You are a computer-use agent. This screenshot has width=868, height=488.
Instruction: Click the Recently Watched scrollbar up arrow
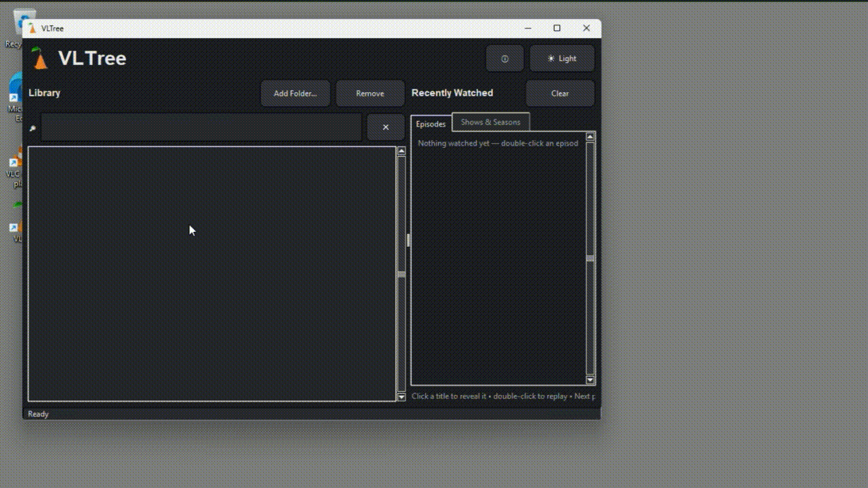[x=590, y=137]
